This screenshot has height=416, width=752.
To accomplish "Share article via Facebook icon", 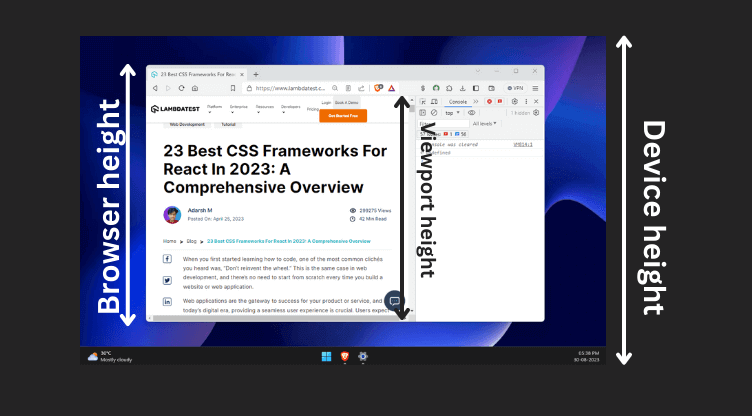I will [167, 259].
